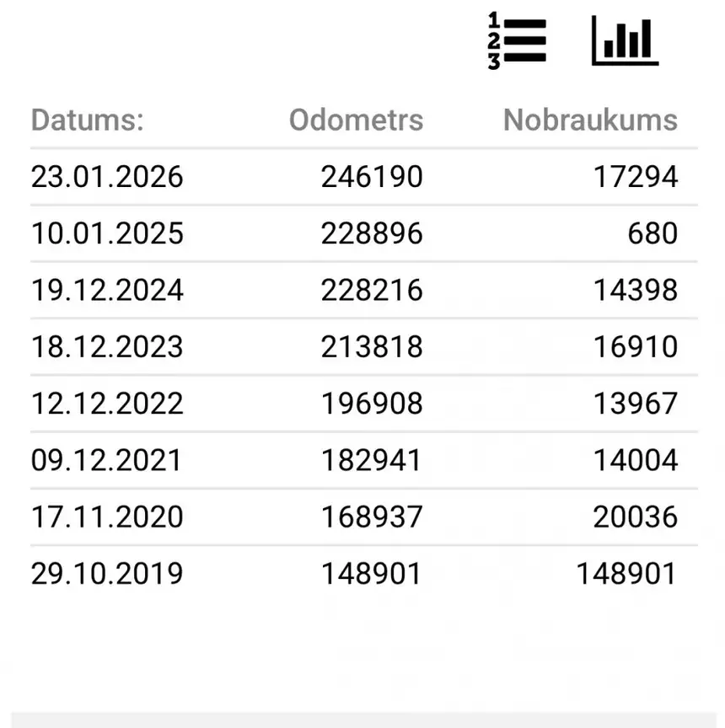Click odometer value 246190
725x728 pixels.
372,177
